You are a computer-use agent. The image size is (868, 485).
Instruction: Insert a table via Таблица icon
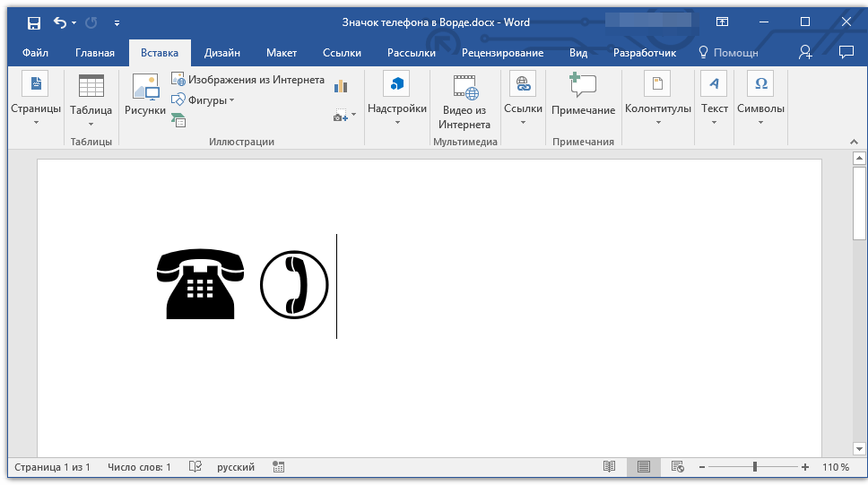[x=91, y=88]
